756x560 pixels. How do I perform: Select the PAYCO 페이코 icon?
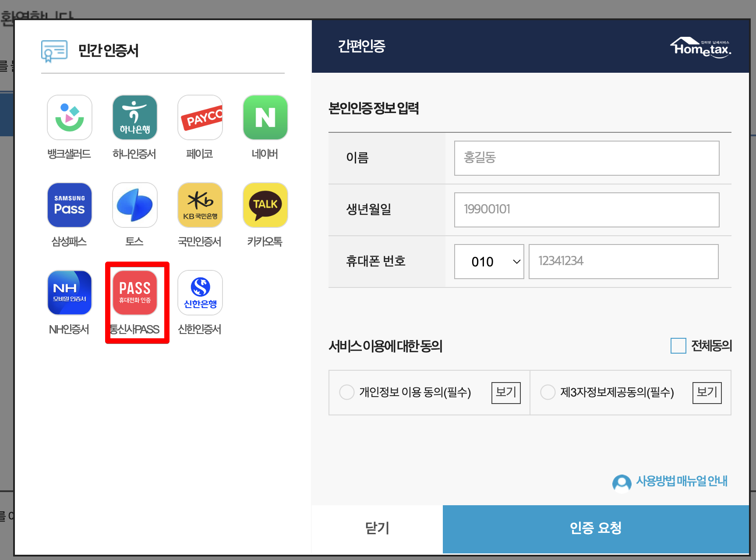click(x=200, y=117)
